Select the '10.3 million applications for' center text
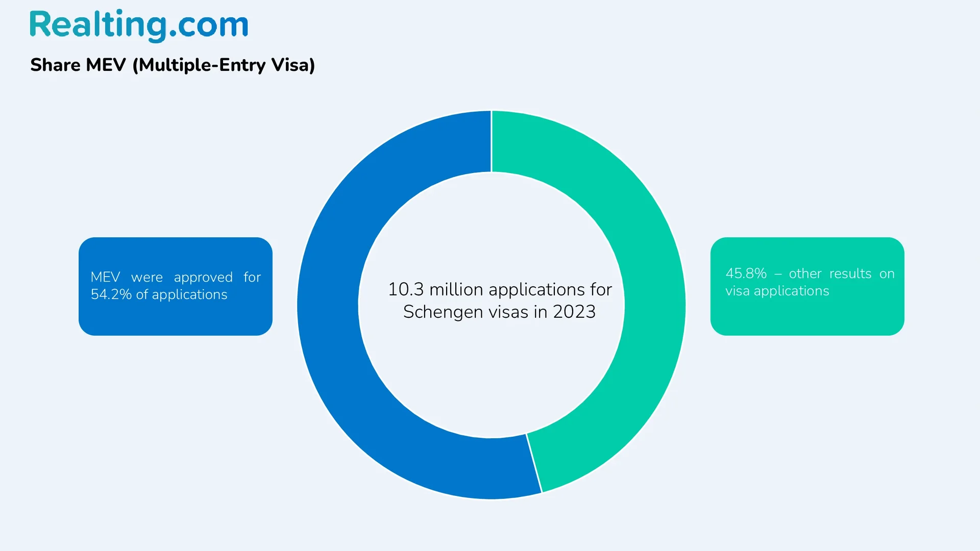Image resolution: width=980 pixels, height=551 pixels. coord(500,289)
